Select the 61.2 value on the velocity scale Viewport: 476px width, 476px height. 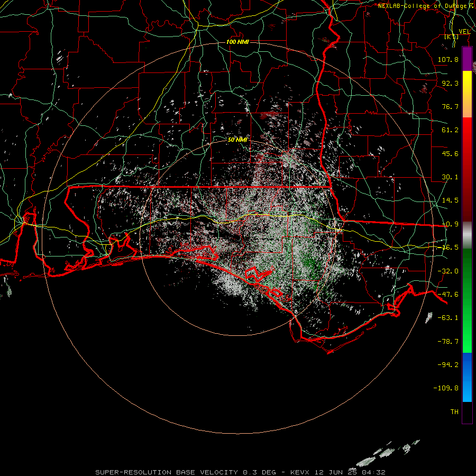(x=450, y=130)
